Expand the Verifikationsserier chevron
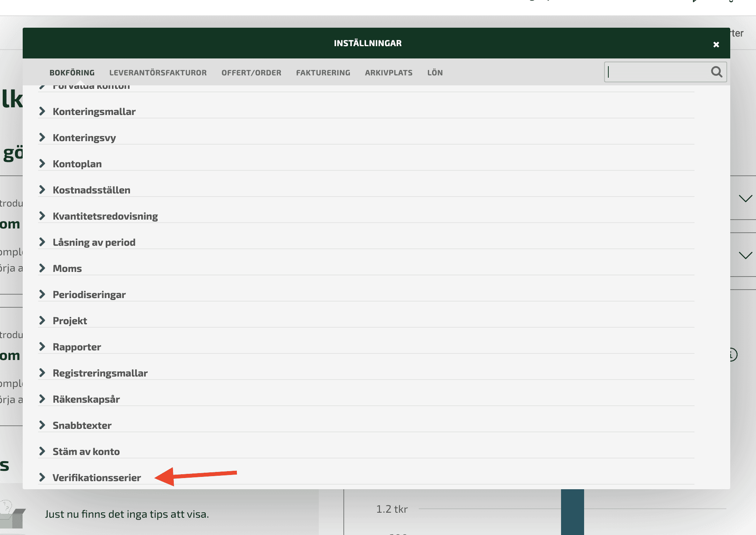756x535 pixels. (42, 478)
